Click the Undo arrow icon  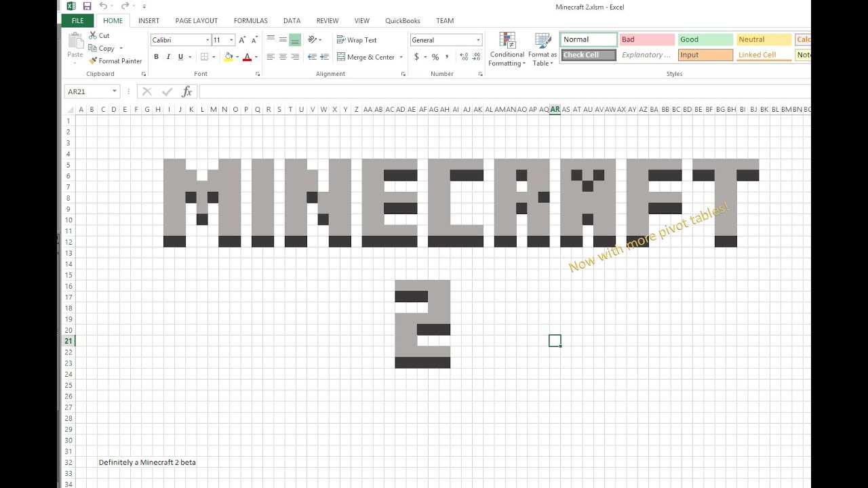pyautogui.click(x=103, y=6)
